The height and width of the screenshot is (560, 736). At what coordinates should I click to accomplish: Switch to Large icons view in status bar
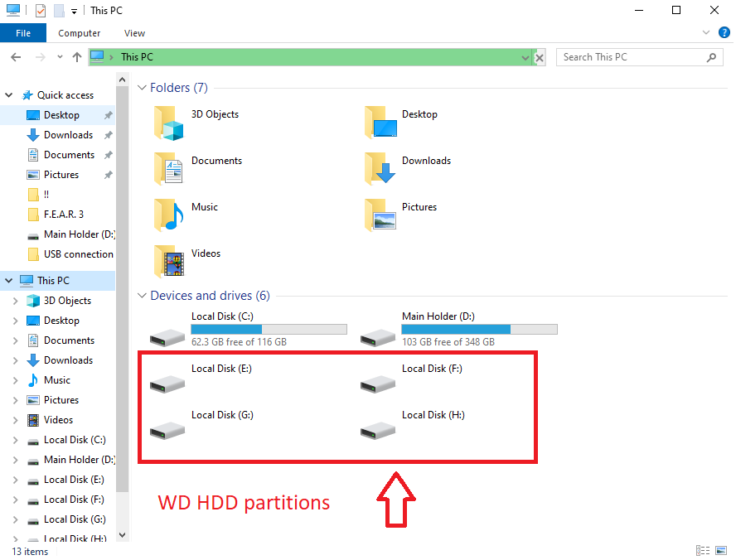point(721,551)
